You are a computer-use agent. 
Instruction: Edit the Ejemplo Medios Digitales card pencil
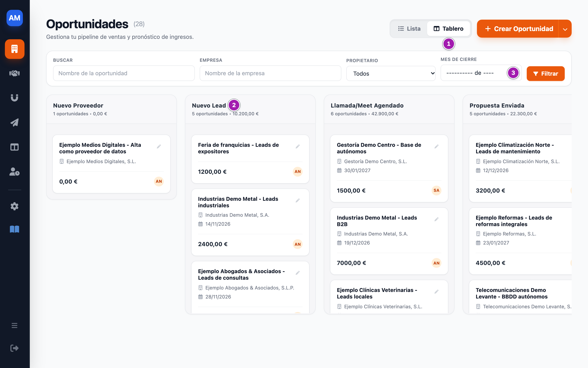(159, 146)
